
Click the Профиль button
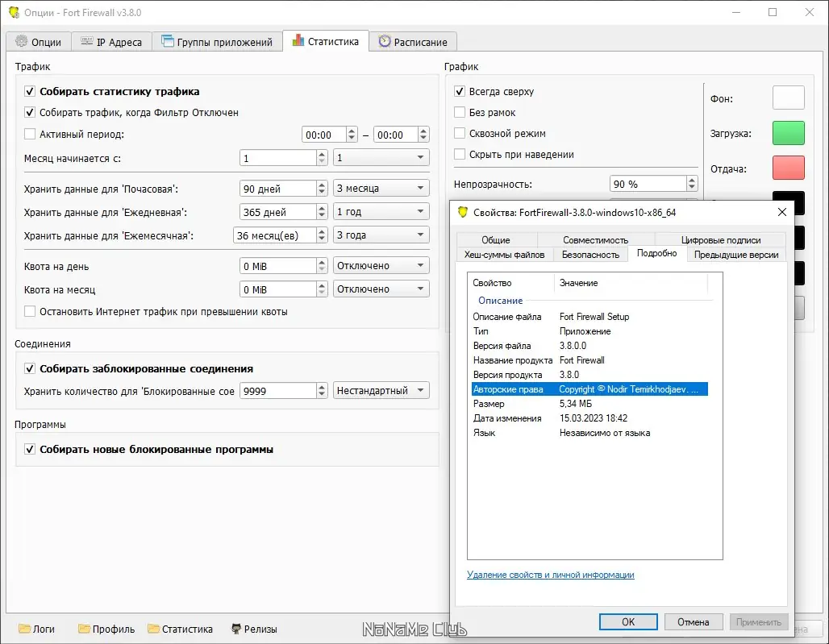pyautogui.click(x=106, y=629)
